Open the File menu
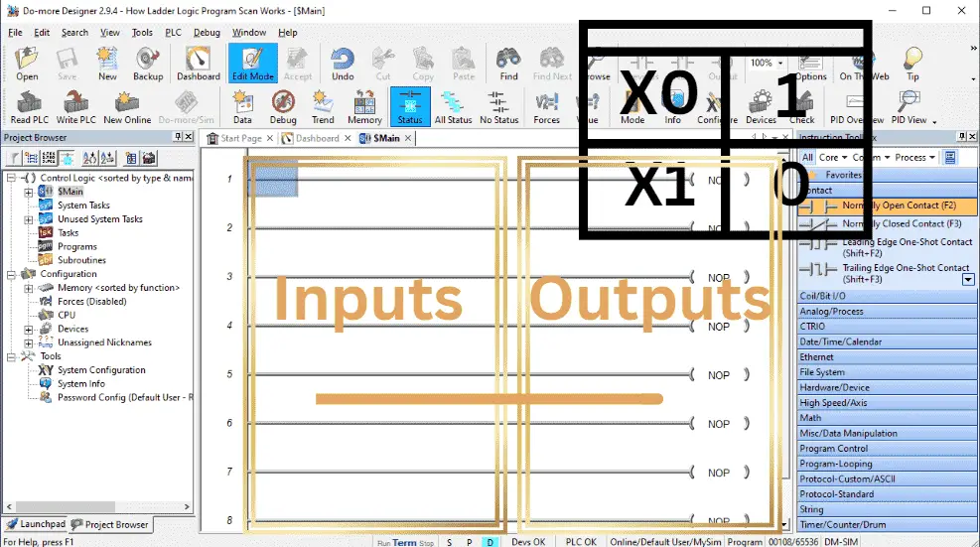980x547 pixels. tap(15, 33)
